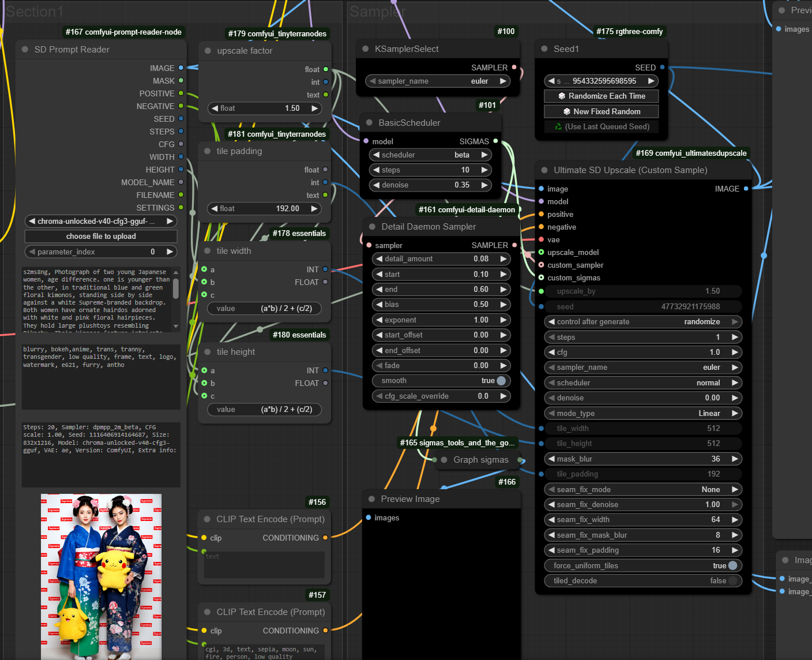
Task: Collapse the tile height node dot
Action: coord(207,352)
